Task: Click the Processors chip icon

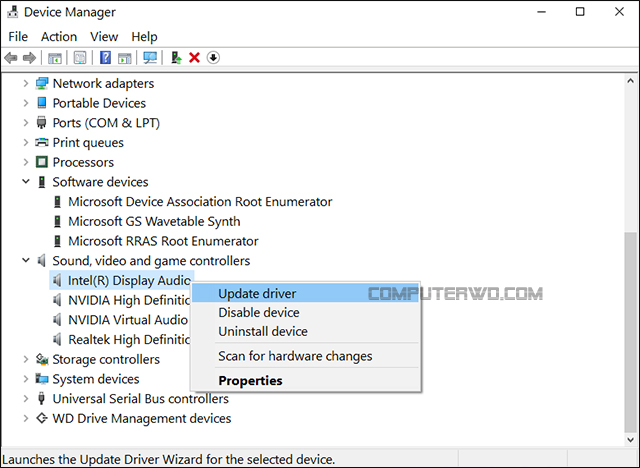Action: click(42, 162)
